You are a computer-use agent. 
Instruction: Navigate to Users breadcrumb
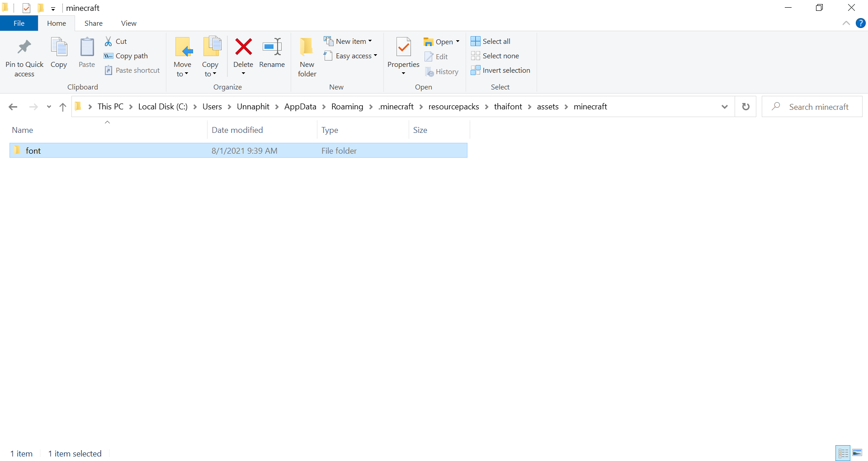tap(212, 106)
